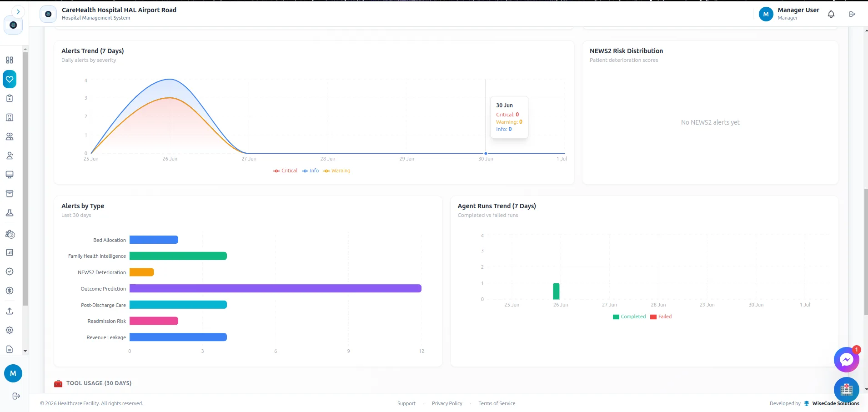Click the purple Outcome Prediction bar
868x412 pixels.
coord(276,288)
